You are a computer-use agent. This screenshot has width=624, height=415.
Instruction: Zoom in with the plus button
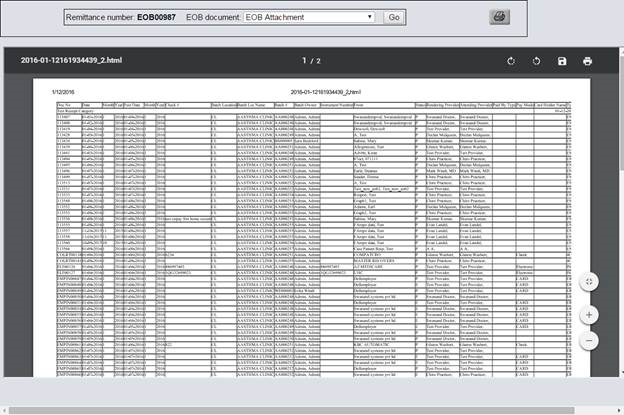[589, 315]
